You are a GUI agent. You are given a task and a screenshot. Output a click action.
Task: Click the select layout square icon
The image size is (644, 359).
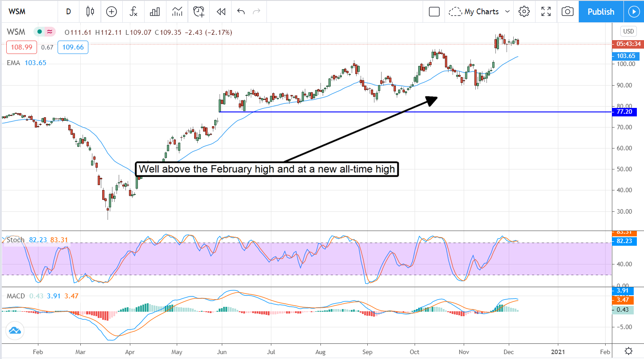434,12
